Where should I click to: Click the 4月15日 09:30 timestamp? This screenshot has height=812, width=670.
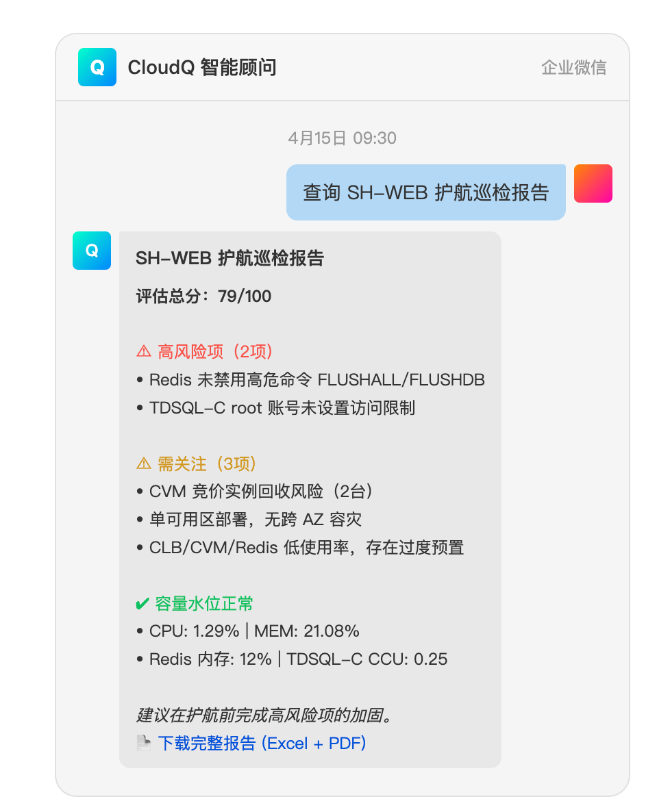coord(335,138)
